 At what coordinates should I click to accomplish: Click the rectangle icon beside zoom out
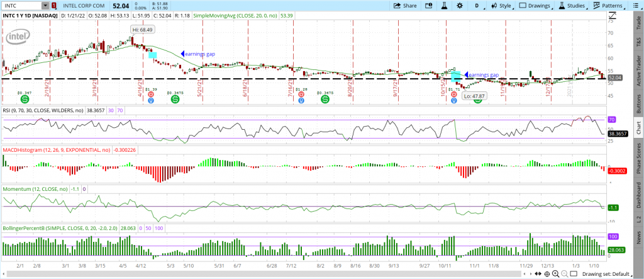574,274
